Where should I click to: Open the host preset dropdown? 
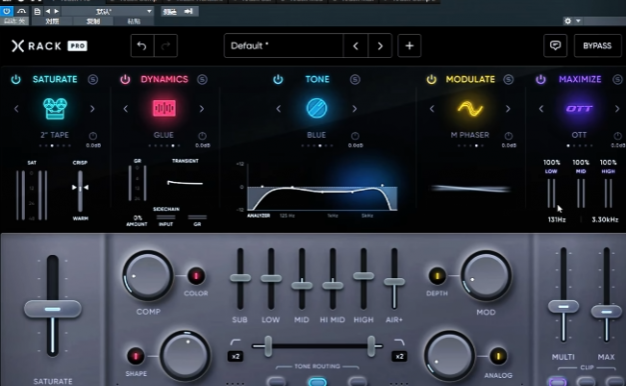coord(108,11)
